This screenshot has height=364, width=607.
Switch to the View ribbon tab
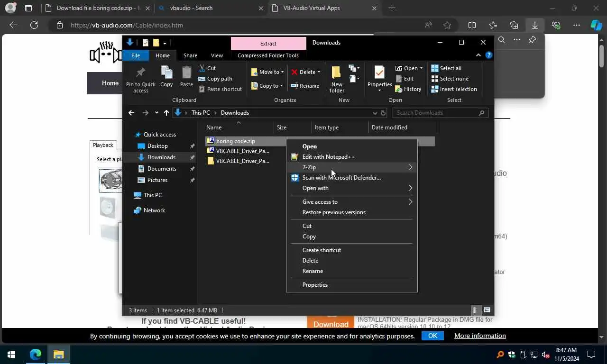pos(217,55)
